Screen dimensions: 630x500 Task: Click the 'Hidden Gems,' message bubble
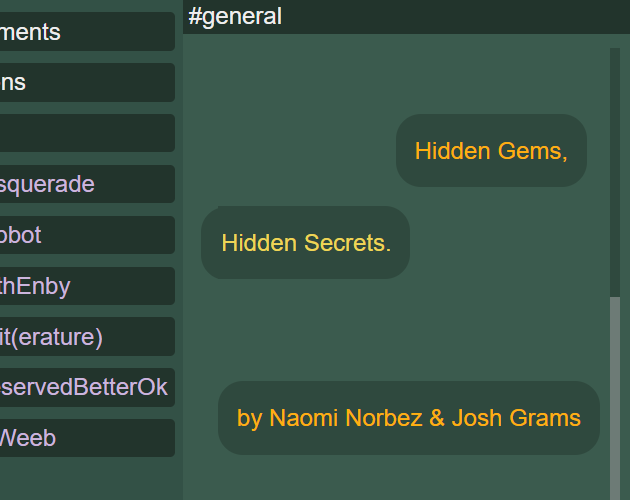click(x=491, y=151)
